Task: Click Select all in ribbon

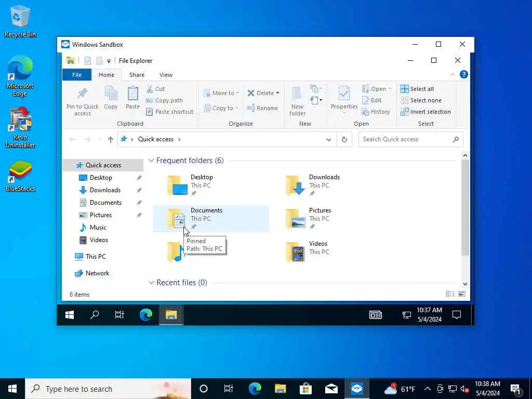Action: coord(417,89)
